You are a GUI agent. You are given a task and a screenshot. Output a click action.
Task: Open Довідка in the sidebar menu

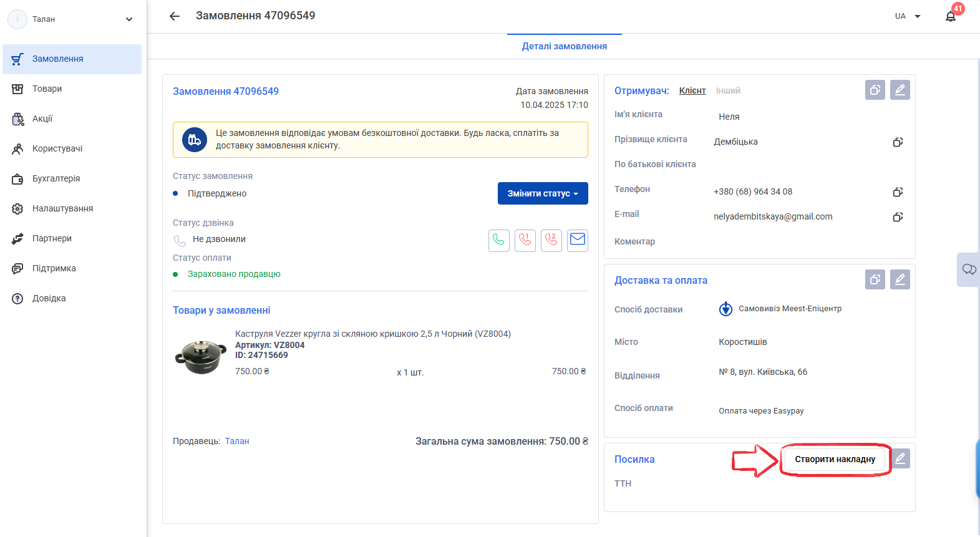point(72,298)
